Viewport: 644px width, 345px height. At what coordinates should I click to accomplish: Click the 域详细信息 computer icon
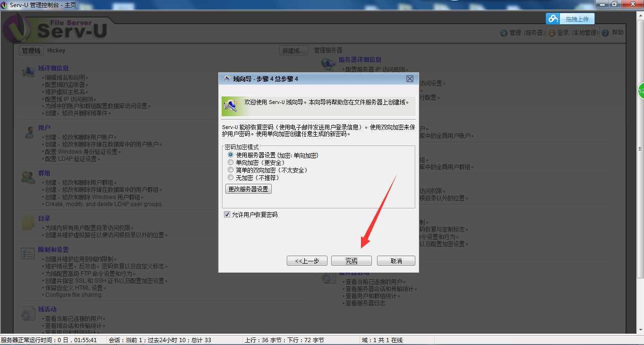point(28,72)
